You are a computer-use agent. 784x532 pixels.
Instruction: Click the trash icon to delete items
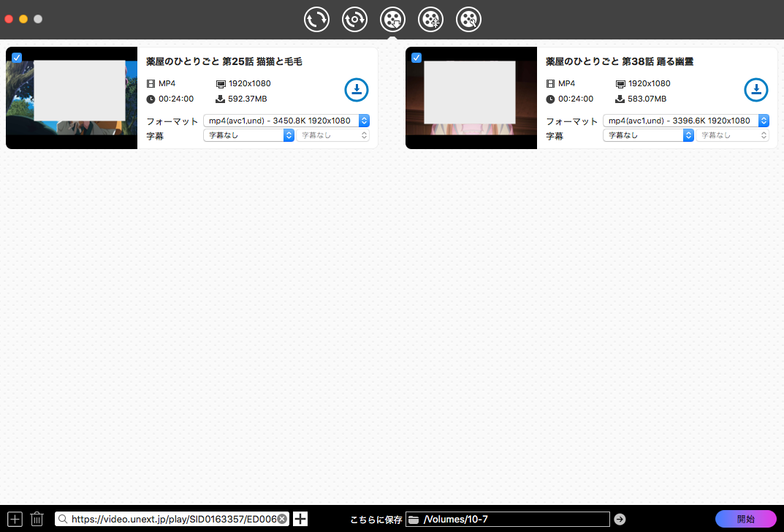coord(37,519)
